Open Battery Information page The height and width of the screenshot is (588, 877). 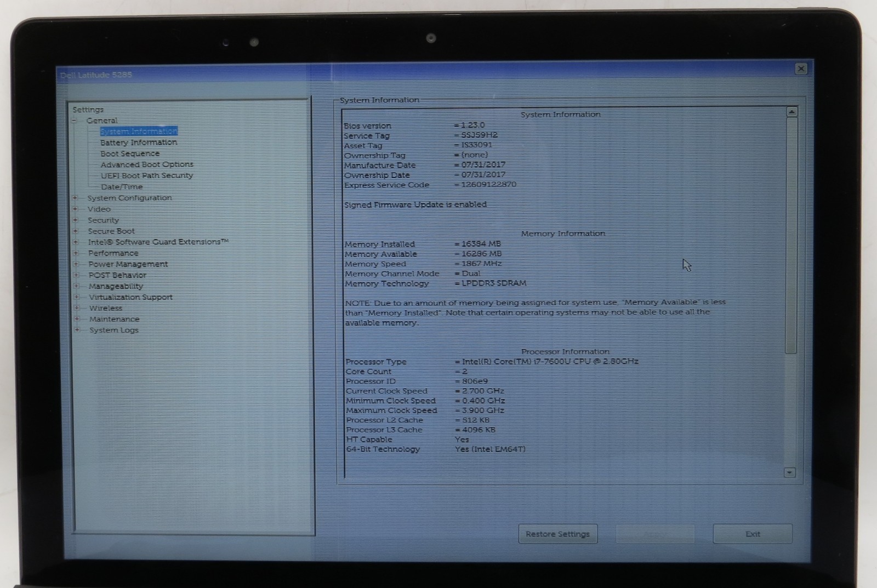[139, 142]
